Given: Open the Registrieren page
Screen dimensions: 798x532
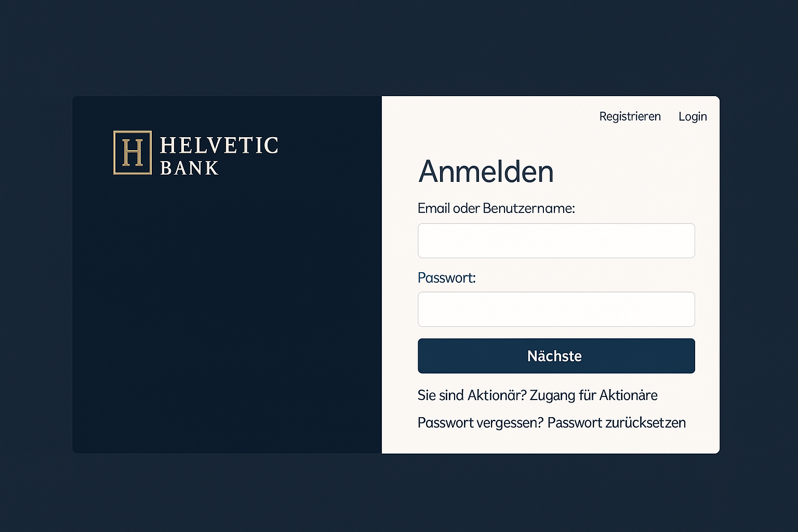Looking at the screenshot, I should click(x=630, y=116).
